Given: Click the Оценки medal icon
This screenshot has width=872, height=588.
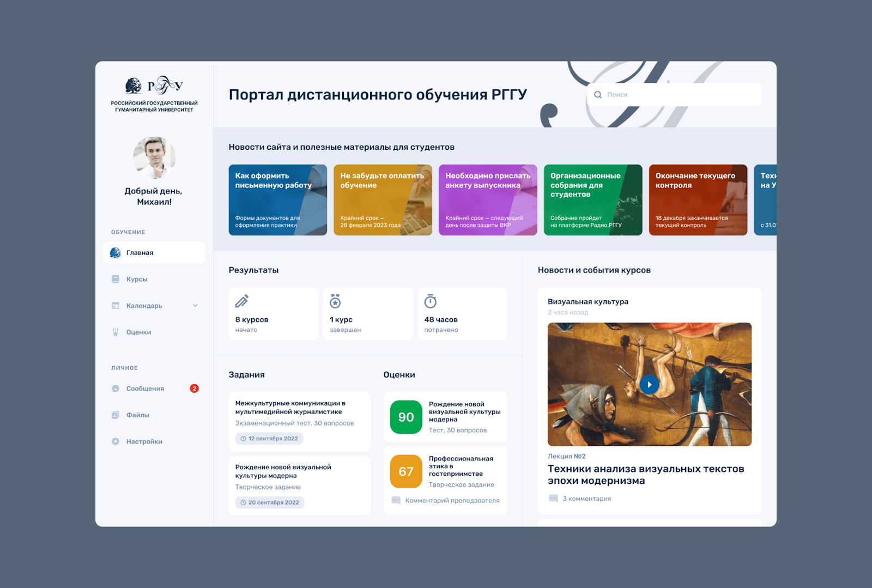Looking at the screenshot, I should [x=116, y=332].
